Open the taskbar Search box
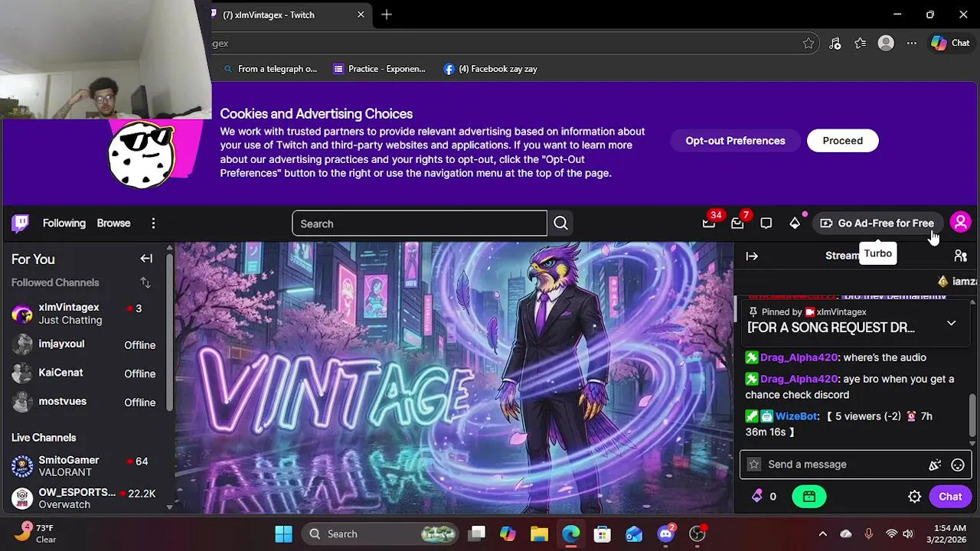Image resolution: width=980 pixels, height=551 pixels. click(381, 534)
